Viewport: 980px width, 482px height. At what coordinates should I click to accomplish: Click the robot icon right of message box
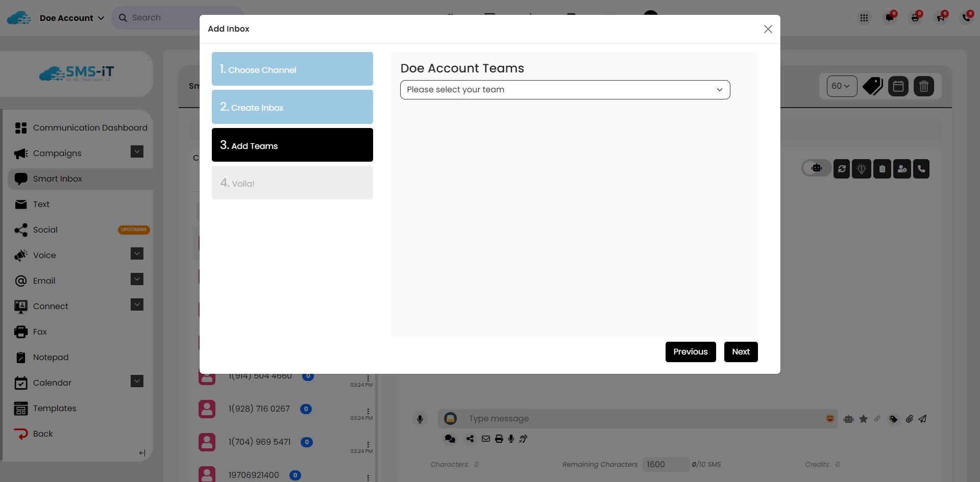pos(849,419)
